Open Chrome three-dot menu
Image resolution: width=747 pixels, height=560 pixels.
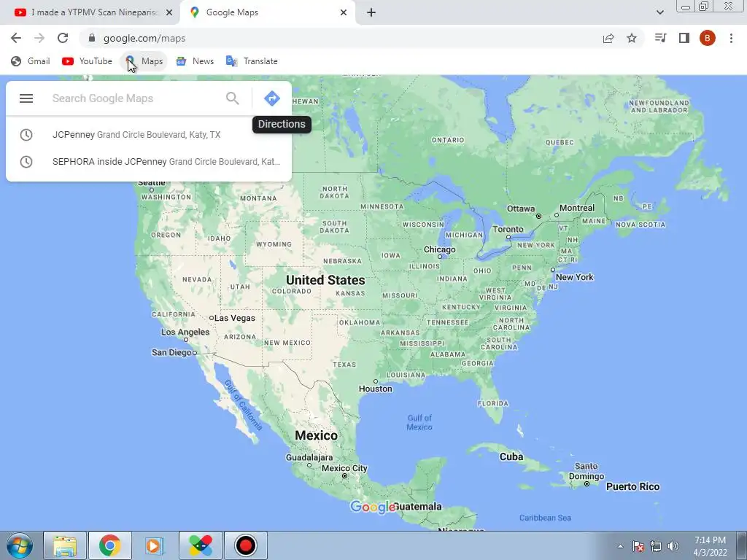[x=731, y=38]
